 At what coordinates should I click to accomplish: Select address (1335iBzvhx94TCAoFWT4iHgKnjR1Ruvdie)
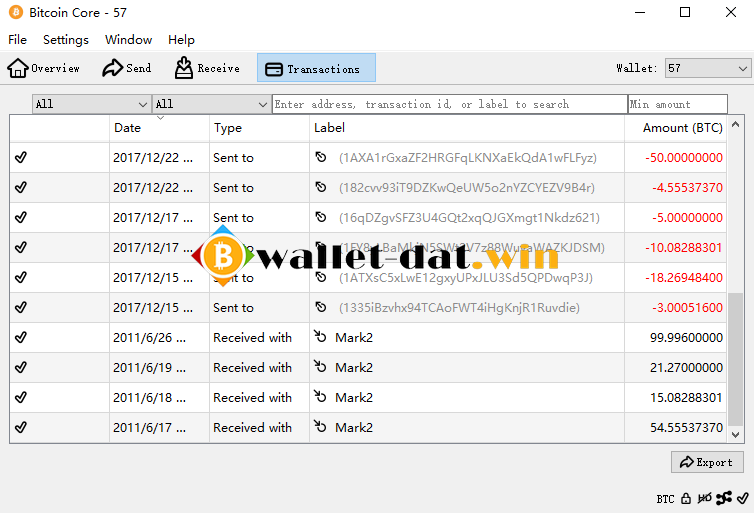459,308
